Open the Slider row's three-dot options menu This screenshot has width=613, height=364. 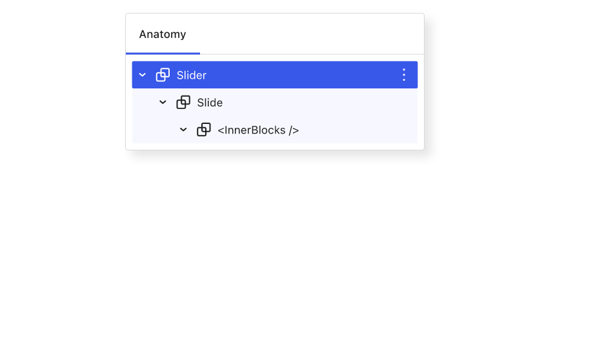click(404, 75)
